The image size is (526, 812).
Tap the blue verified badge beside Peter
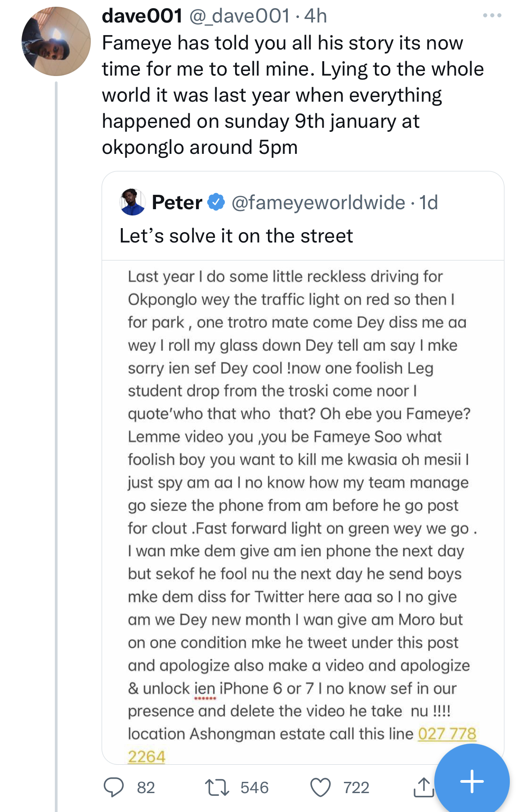(216, 202)
